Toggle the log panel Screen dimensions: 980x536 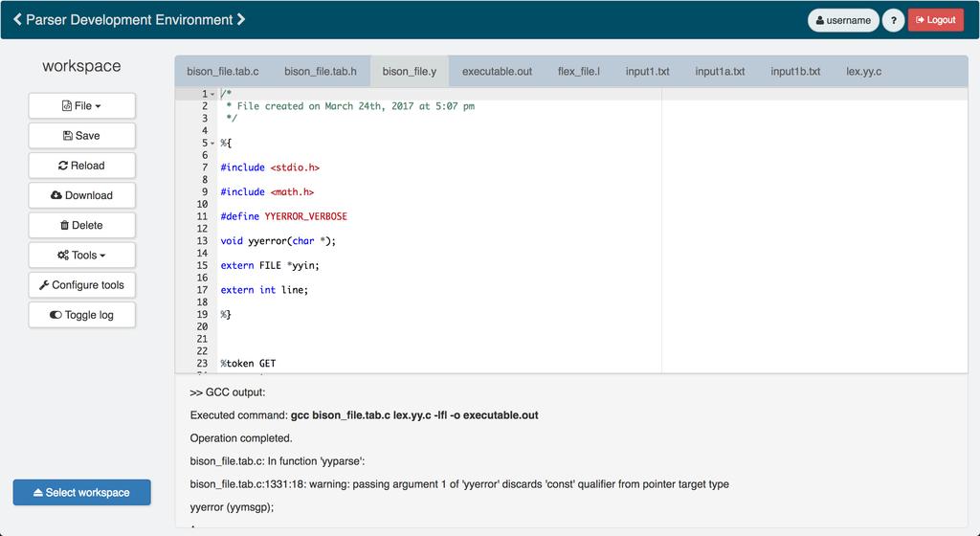point(82,315)
